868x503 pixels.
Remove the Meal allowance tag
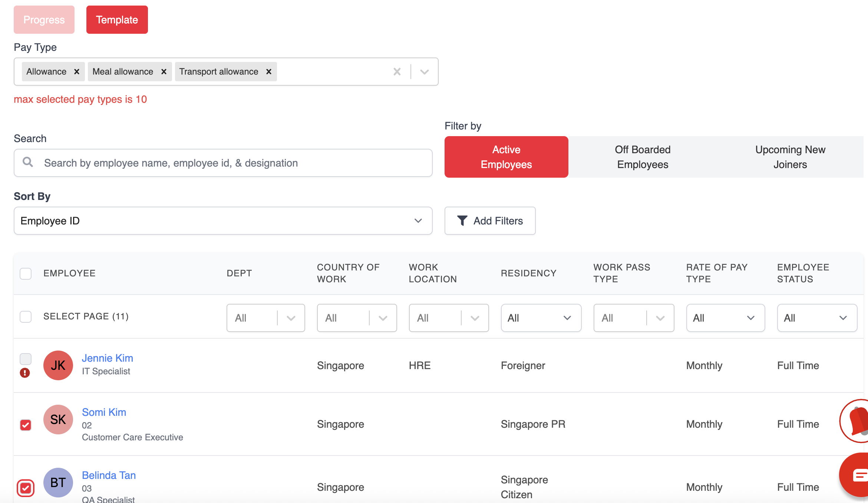click(x=164, y=72)
